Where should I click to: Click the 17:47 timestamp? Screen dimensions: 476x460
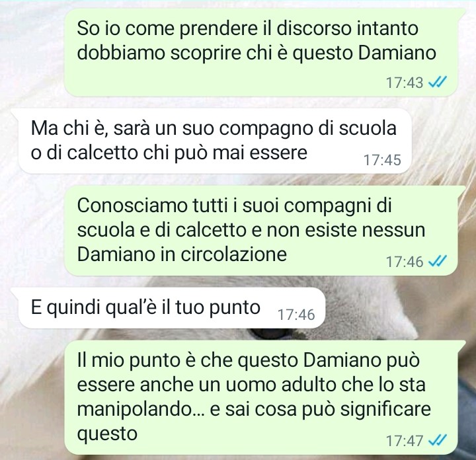click(x=405, y=441)
